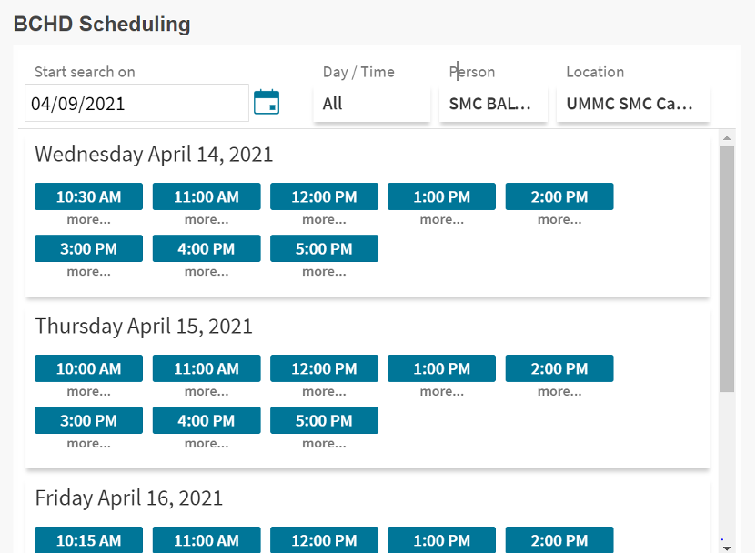Expand the Person dropdown showing SMC BAL
Viewport: 756px width, 553px height.
(x=493, y=104)
